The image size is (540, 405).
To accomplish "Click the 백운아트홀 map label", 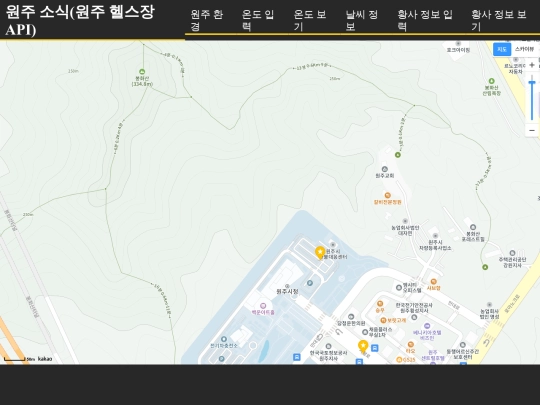I will coord(263,312).
